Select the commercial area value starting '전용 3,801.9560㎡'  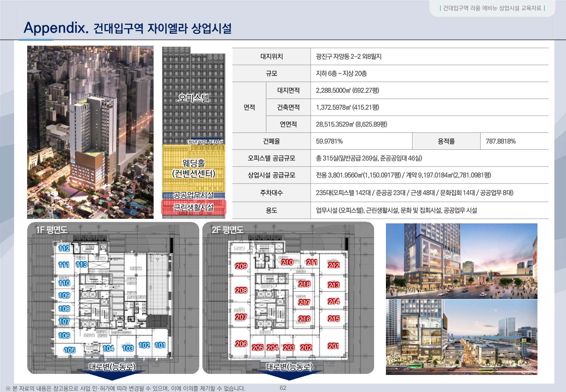click(403, 175)
